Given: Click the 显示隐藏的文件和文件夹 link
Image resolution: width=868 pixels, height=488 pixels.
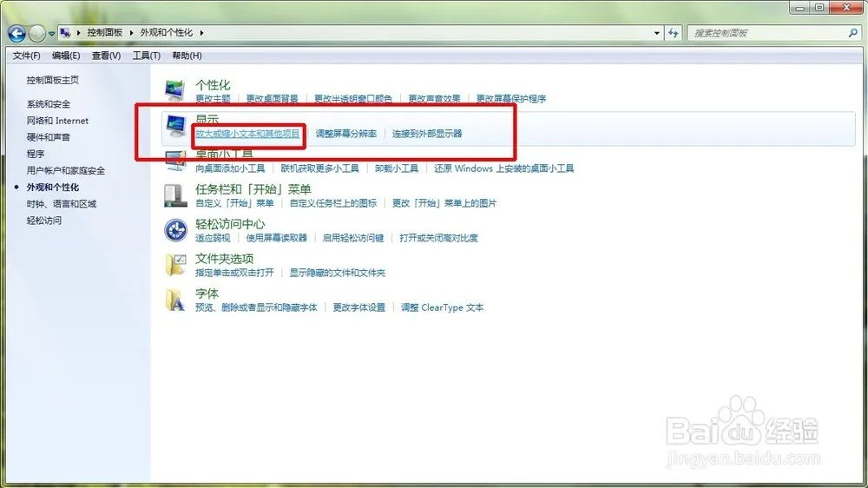Looking at the screenshot, I should [x=337, y=273].
